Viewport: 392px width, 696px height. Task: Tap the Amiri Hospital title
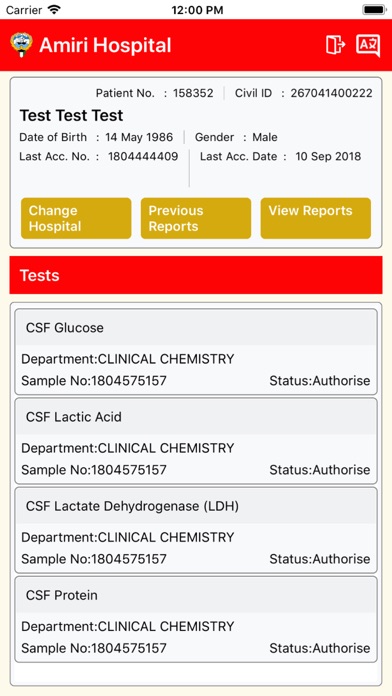point(105,45)
